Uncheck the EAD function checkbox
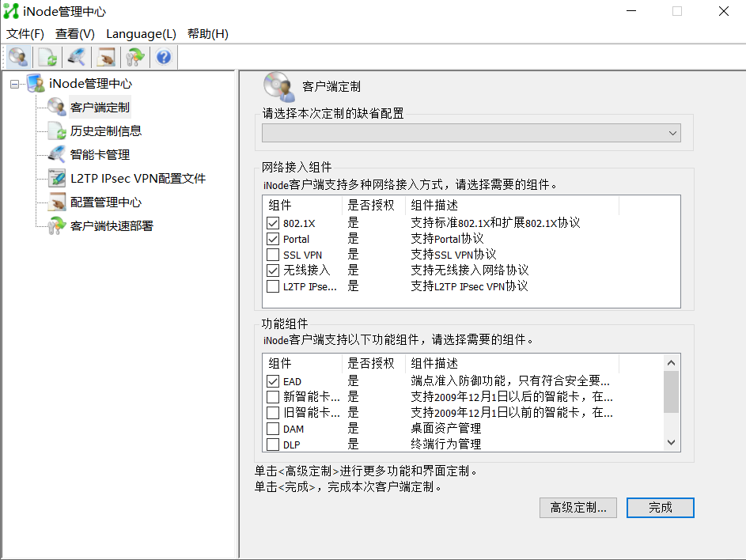This screenshot has width=746, height=560. click(273, 381)
